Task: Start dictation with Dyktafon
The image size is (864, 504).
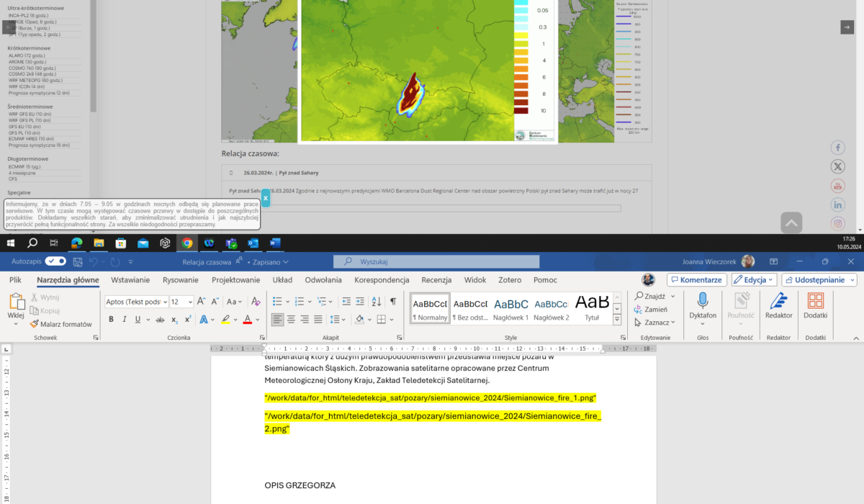Action: pos(703,306)
